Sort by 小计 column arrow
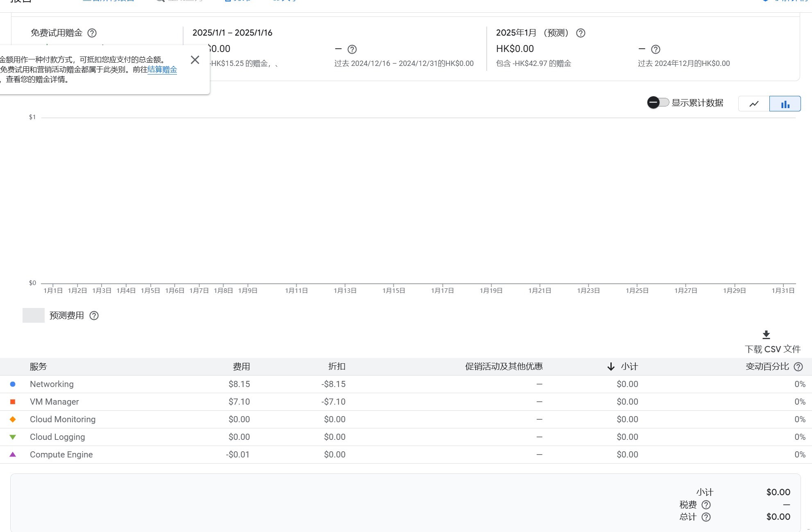The image size is (812, 532). (611, 367)
